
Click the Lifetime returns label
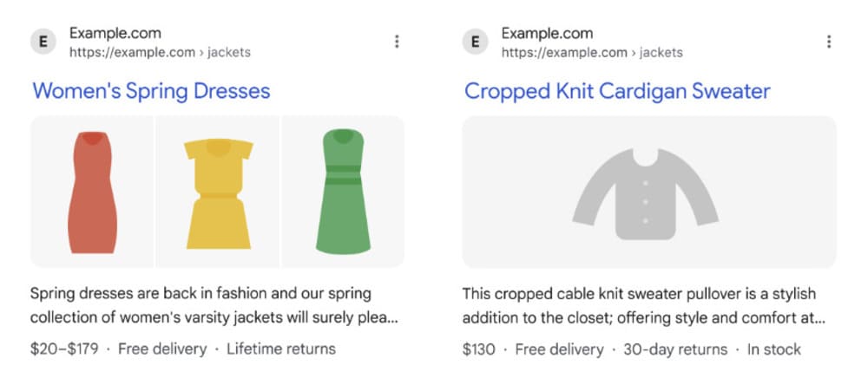tap(280, 349)
